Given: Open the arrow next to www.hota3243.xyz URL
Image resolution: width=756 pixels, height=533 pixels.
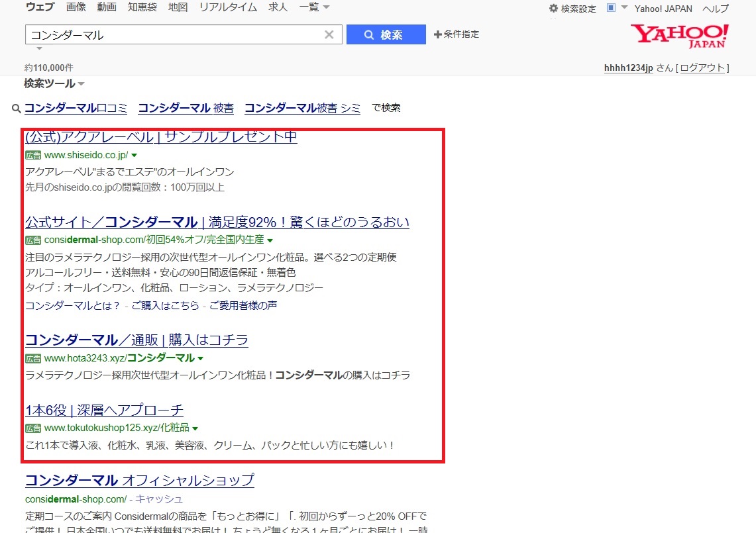Looking at the screenshot, I should coord(200,358).
